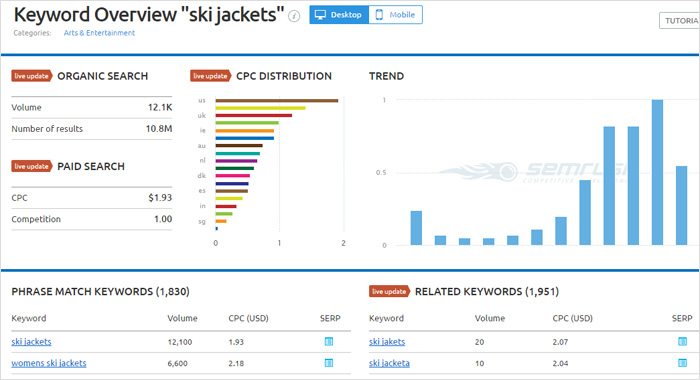Open the Tutorial button
Screen dimensions: 700x380
(679, 21)
